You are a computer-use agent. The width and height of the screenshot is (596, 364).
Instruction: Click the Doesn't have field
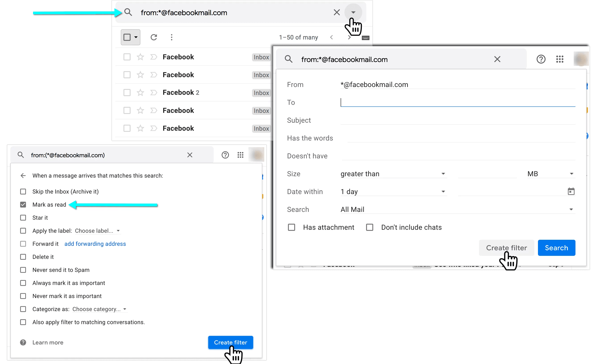tap(458, 156)
